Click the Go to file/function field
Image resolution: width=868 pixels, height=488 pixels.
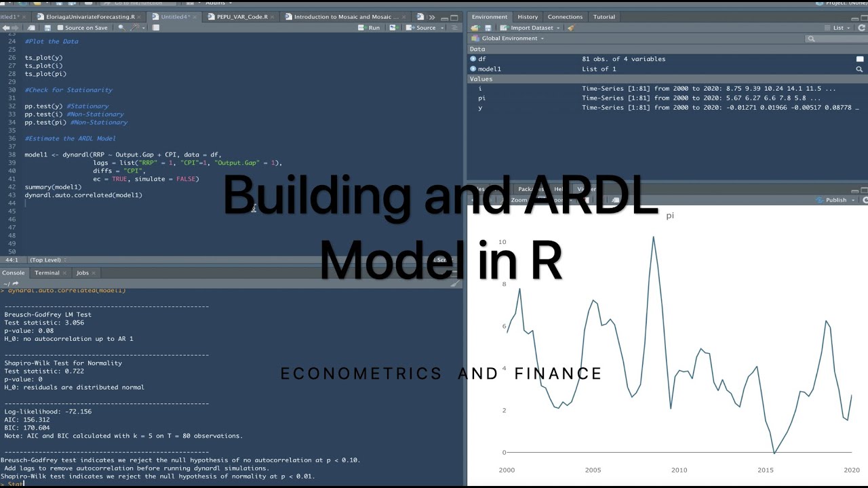click(x=137, y=3)
